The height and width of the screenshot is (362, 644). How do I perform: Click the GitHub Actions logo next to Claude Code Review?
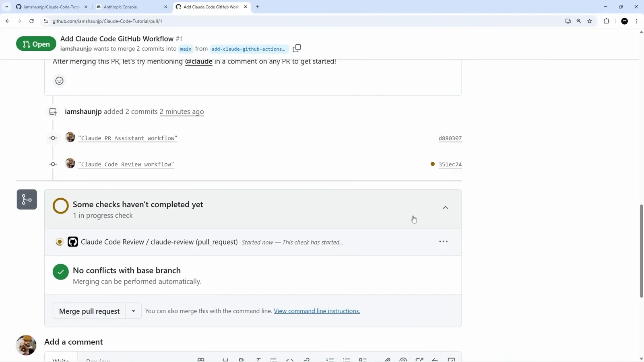(x=72, y=242)
